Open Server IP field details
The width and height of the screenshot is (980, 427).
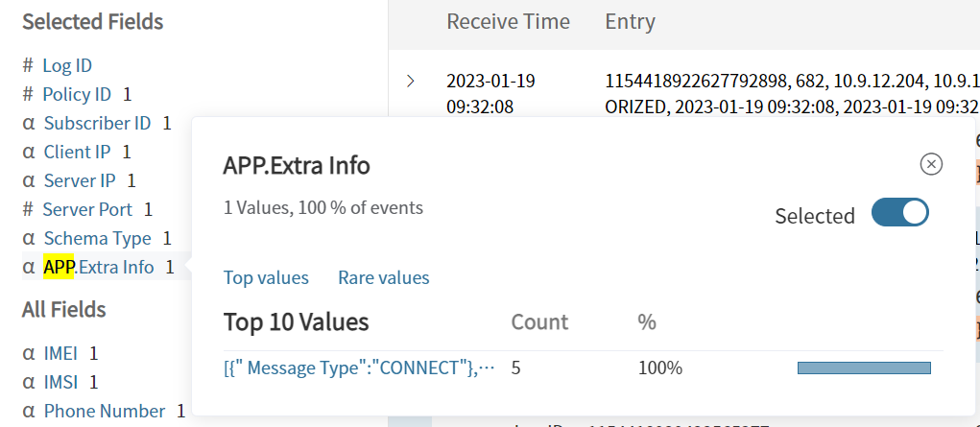point(80,180)
